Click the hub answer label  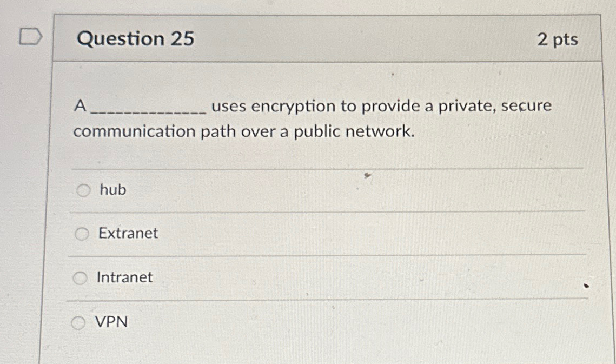(x=111, y=190)
